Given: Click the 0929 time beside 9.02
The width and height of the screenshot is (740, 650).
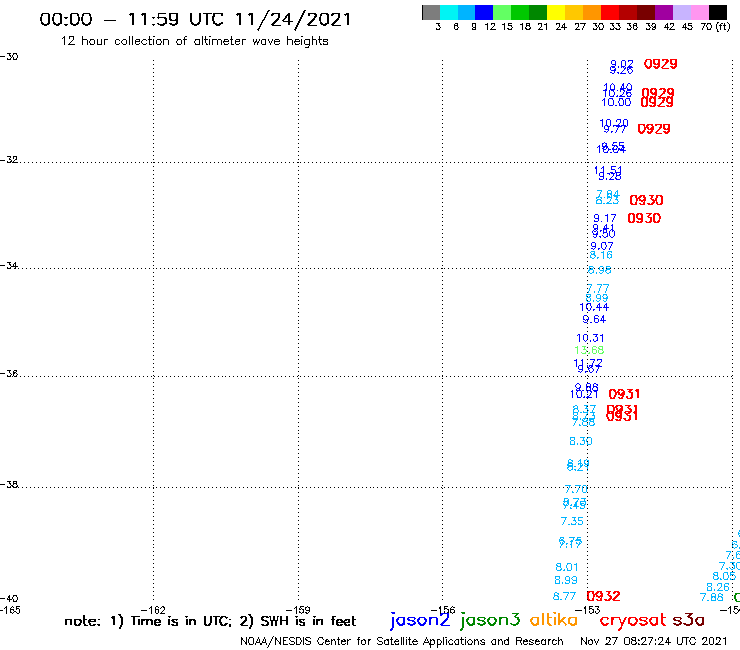Looking at the screenshot, I should 661,64.
